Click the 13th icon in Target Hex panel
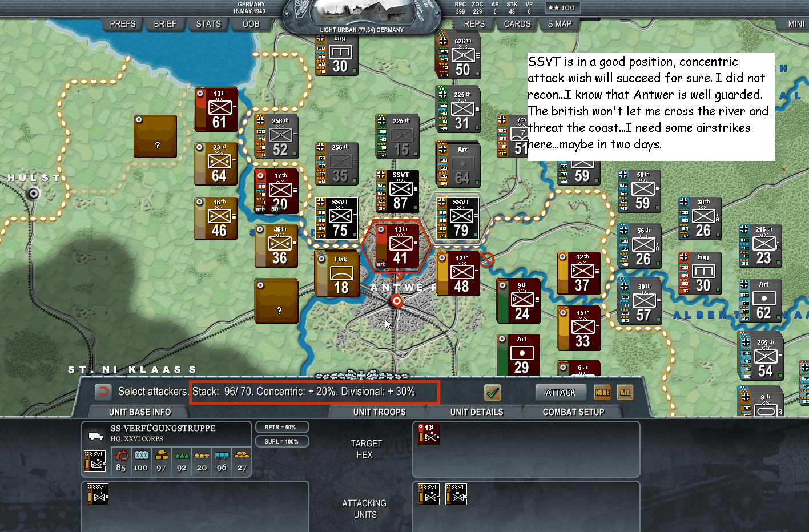Viewport: 809px width, 532px height. [429, 434]
